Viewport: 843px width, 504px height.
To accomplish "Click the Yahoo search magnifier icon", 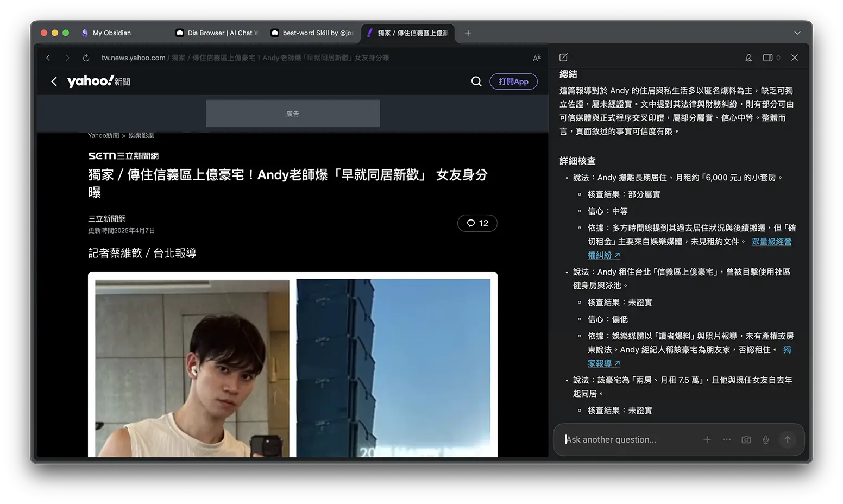I will tap(476, 81).
